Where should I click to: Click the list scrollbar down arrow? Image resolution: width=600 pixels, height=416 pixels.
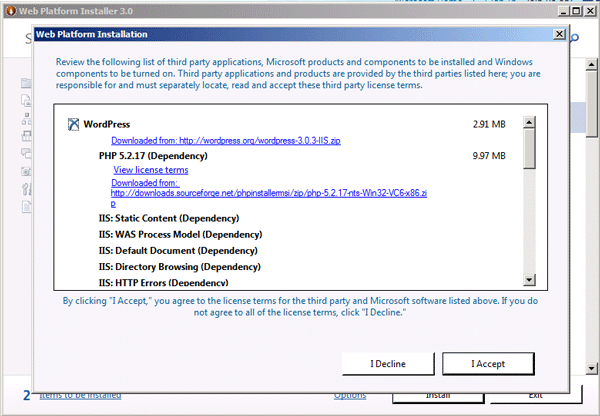[x=529, y=280]
